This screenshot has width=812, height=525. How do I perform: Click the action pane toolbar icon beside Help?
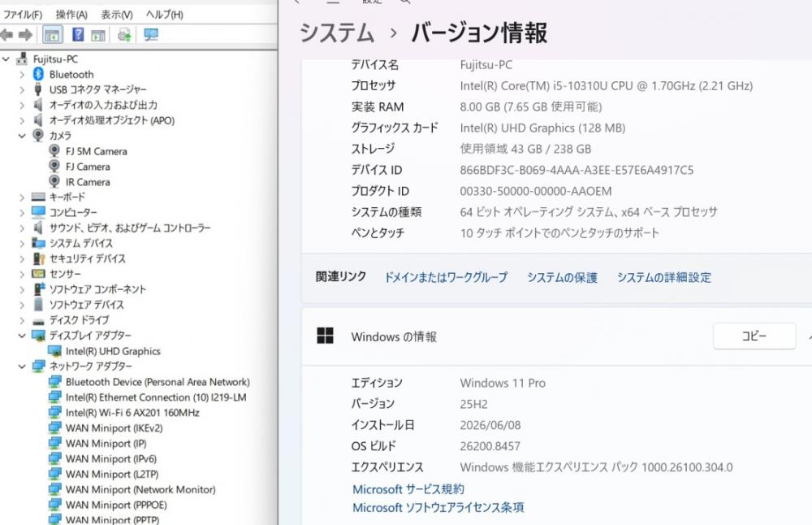coord(98,35)
